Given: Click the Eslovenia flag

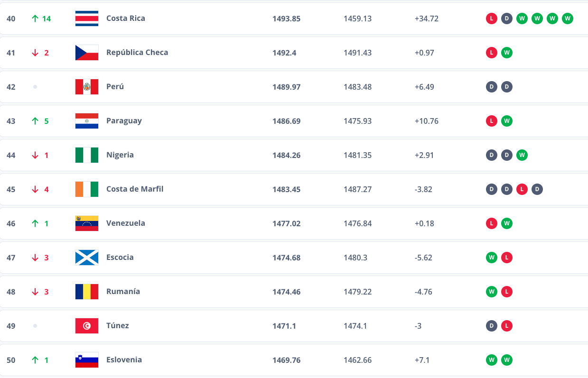Looking at the screenshot, I should 87,360.
